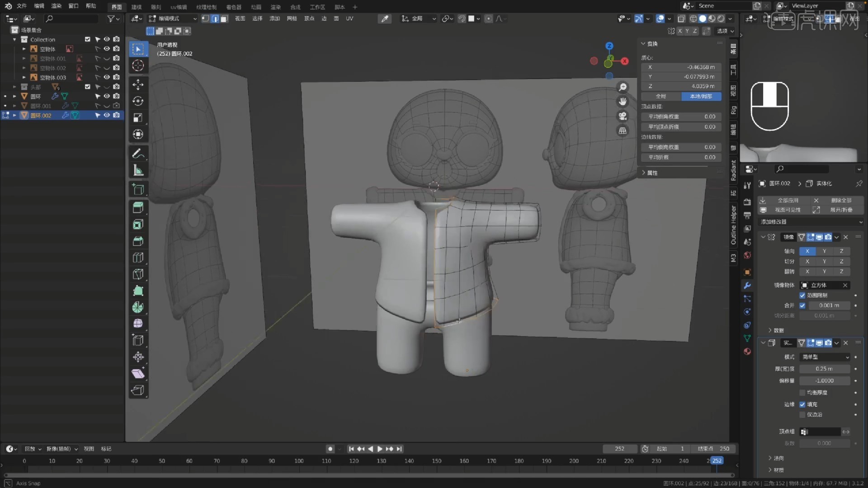Screen dimensions: 868x488
Task: Toggle camera view in viewport
Action: pyautogui.click(x=623, y=116)
